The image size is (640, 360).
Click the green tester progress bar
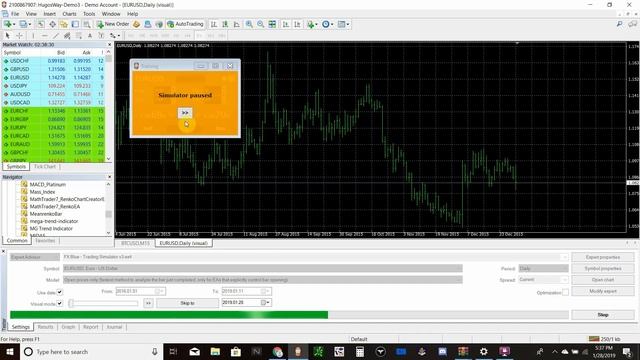pyautogui.click(x=169, y=315)
